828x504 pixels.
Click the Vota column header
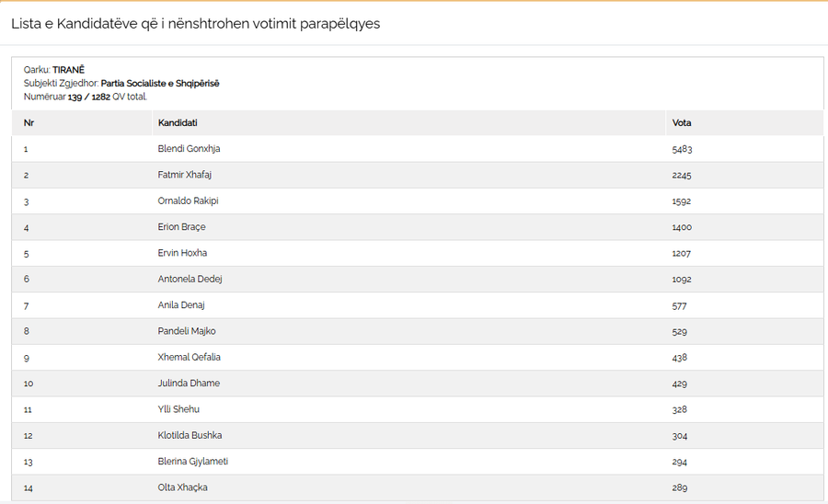[x=681, y=123]
